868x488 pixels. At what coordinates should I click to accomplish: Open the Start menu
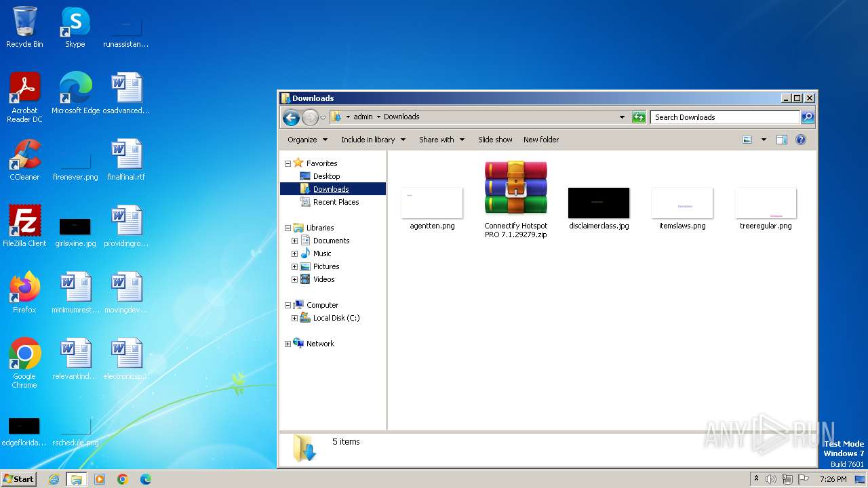[x=19, y=479]
